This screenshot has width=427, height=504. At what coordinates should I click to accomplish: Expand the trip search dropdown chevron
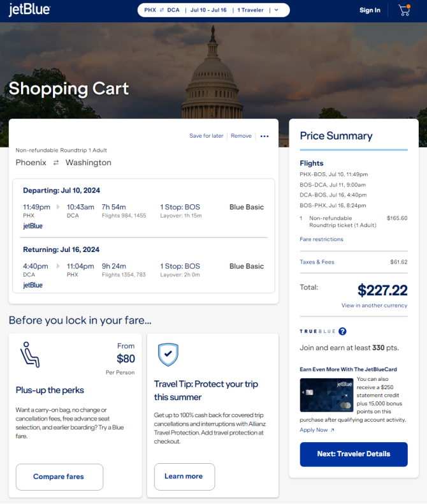click(x=277, y=10)
